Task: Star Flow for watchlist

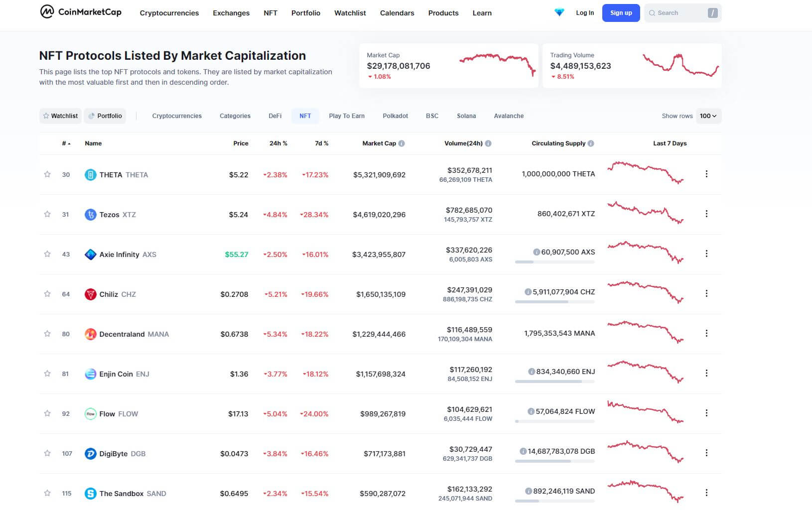Action: click(47, 413)
